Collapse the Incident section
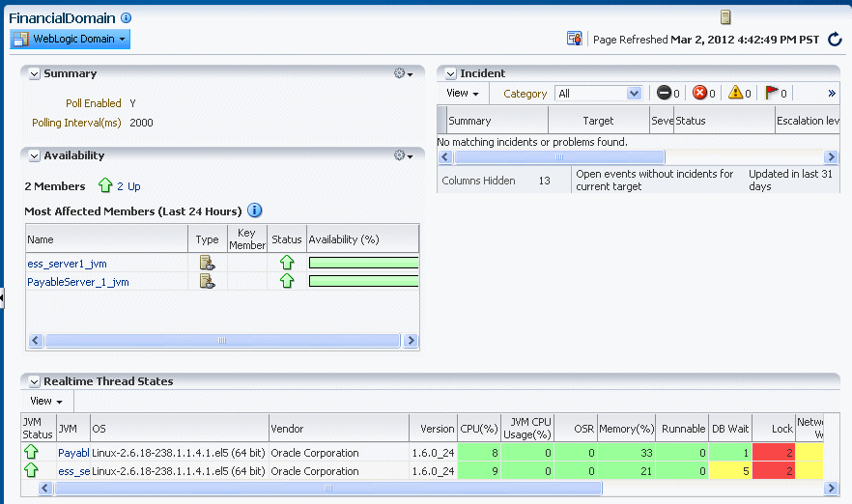The width and height of the screenshot is (852, 504). [x=450, y=73]
